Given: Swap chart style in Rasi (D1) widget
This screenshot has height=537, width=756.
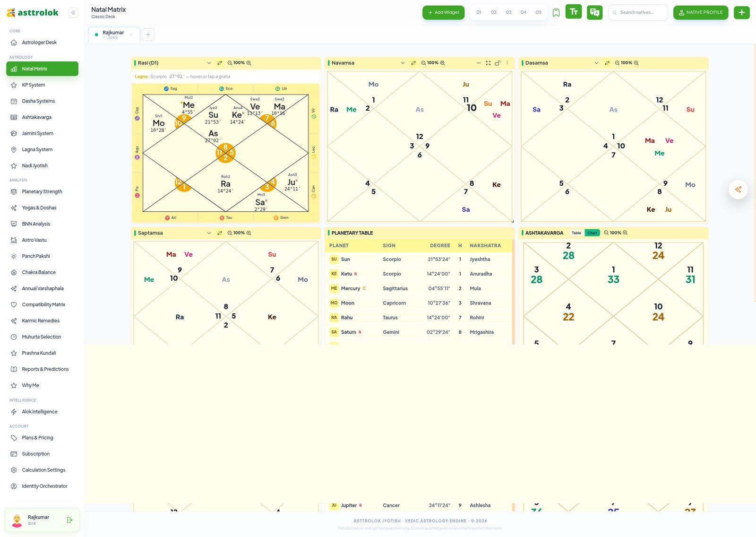Looking at the screenshot, I should click(220, 63).
